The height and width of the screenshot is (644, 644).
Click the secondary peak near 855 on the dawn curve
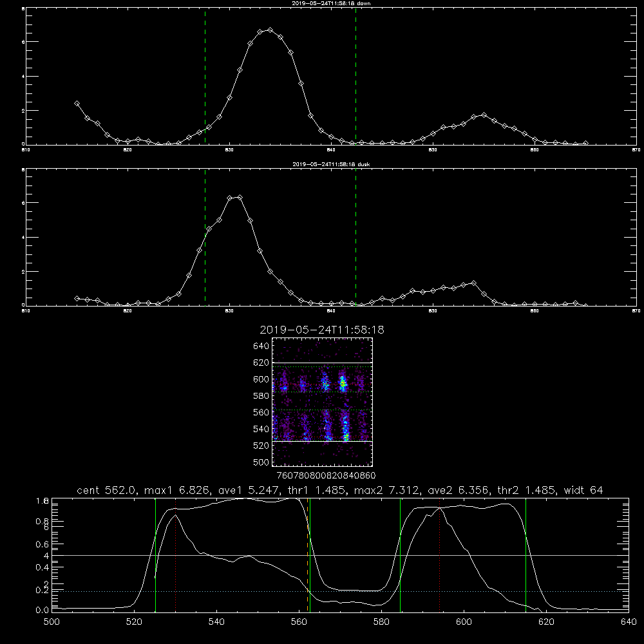484,115
